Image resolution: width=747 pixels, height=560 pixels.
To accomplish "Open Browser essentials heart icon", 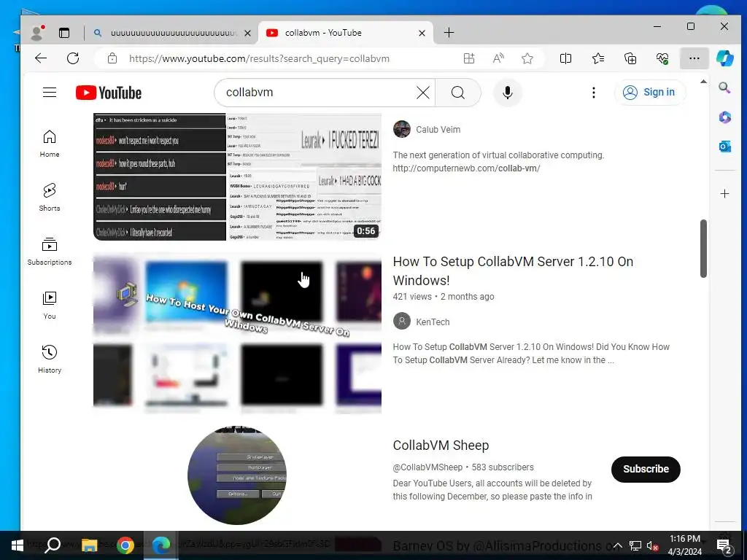I will [x=662, y=58].
